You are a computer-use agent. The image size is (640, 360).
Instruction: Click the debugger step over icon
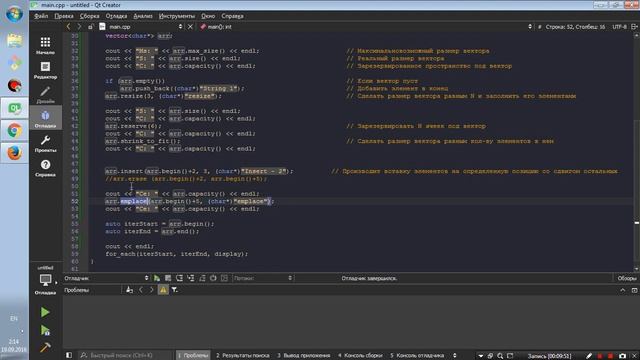[179, 278]
